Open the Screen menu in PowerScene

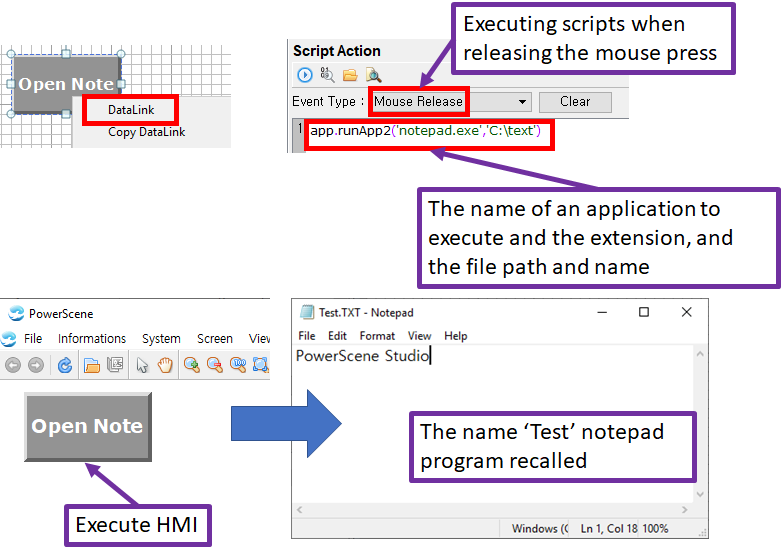click(x=215, y=339)
